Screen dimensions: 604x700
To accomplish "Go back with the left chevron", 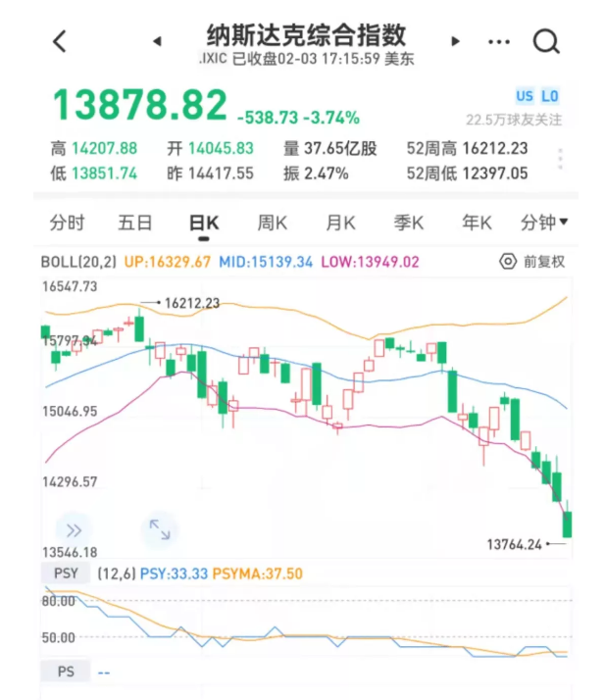I will [x=60, y=41].
